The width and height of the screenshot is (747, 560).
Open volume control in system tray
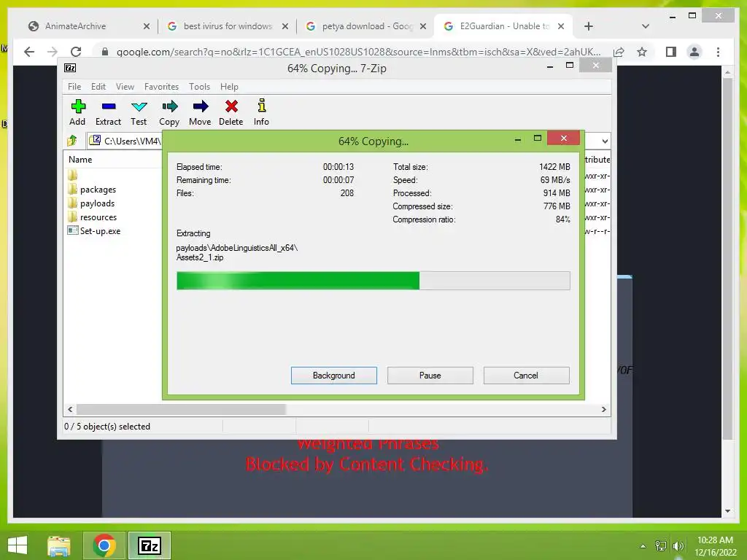678,545
